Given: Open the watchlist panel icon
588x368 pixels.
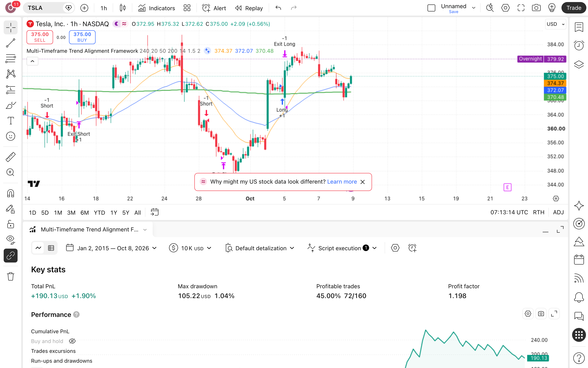Looking at the screenshot, I should [x=579, y=27].
